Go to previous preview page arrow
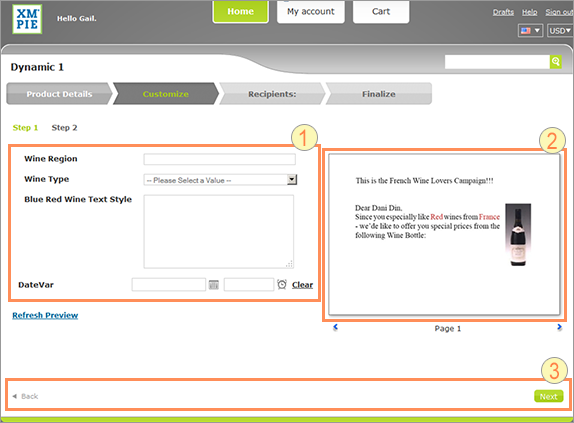The height and width of the screenshot is (423, 574). 335,327
